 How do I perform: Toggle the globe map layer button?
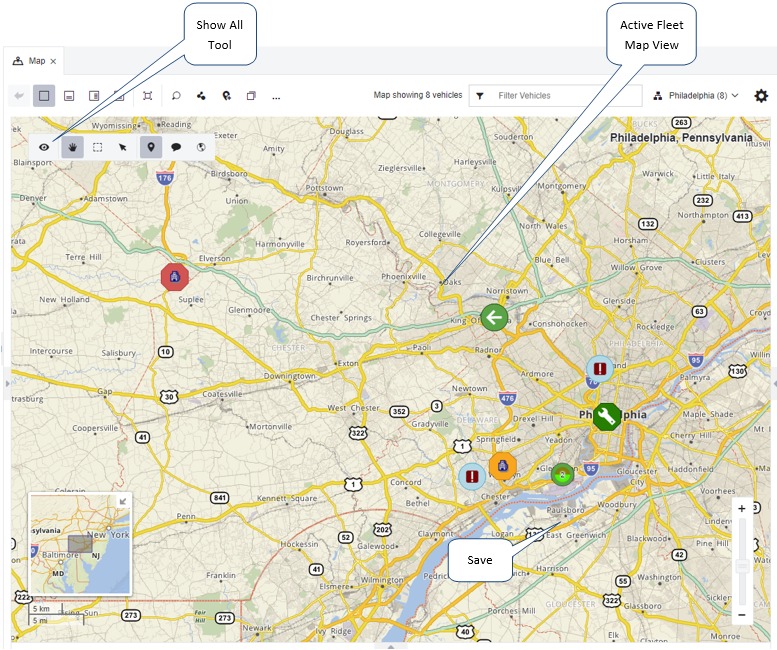[201, 147]
